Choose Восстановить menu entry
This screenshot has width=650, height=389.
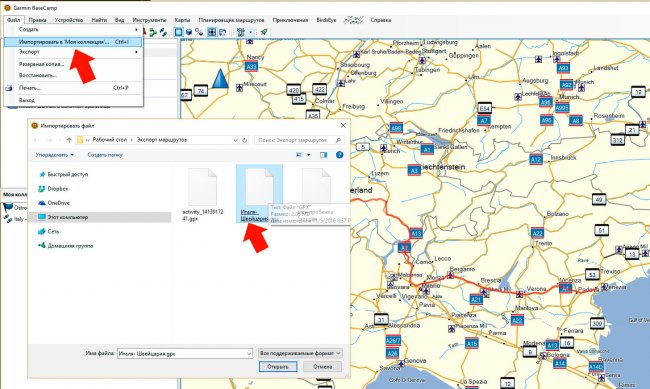tap(73, 75)
